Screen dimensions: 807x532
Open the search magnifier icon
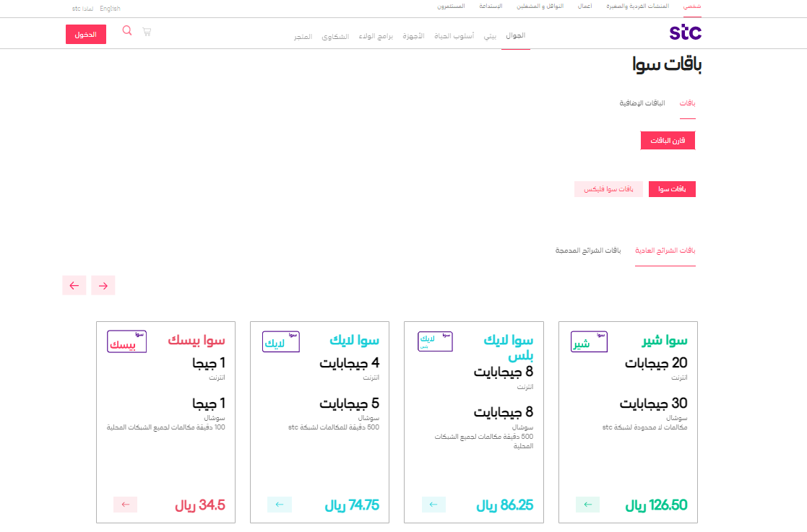127,31
